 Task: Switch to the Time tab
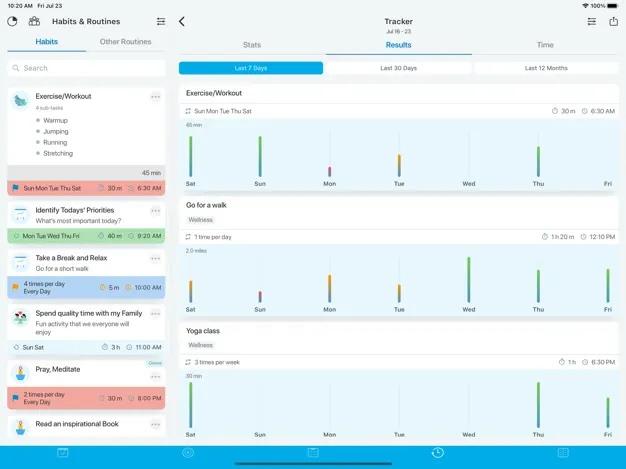pos(545,45)
